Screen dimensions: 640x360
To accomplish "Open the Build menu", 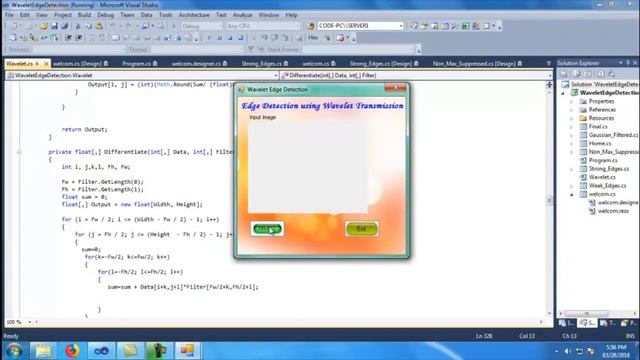I will tap(84, 15).
